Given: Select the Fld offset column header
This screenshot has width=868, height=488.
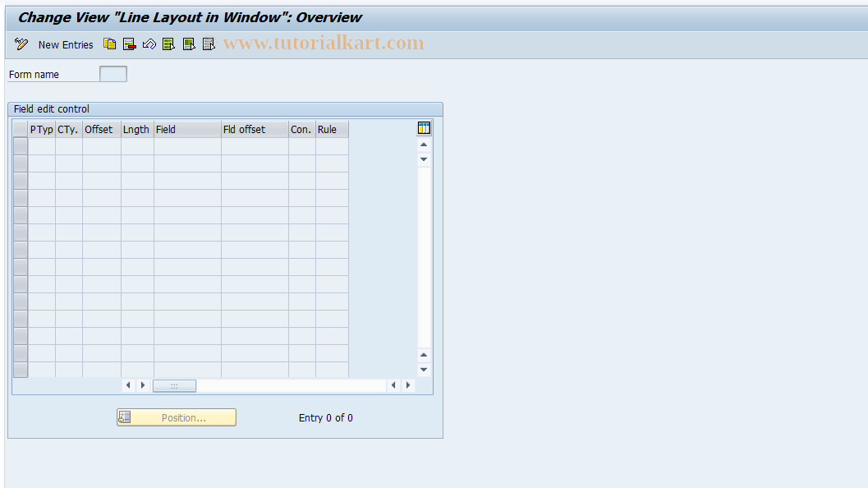Looking at the screenshot, I should pos(255,130).
